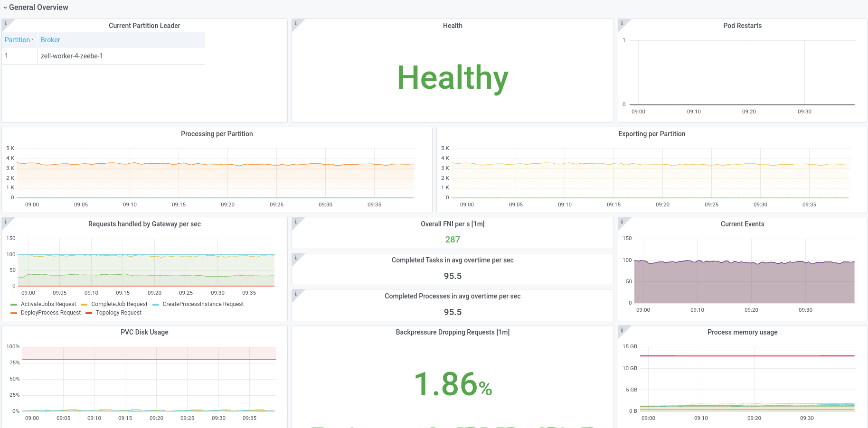
Task: Change color of CreateProcessInstance blue swatch
Action: click(156, 305)
